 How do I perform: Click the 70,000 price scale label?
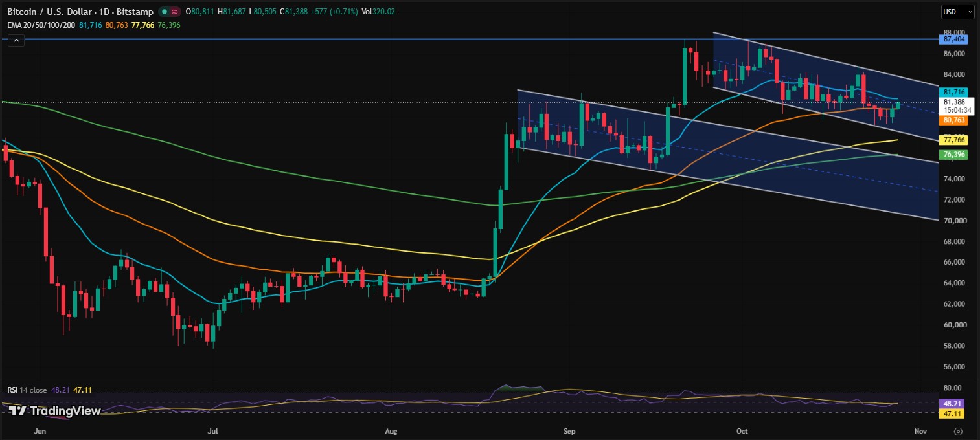click(955, 221)
